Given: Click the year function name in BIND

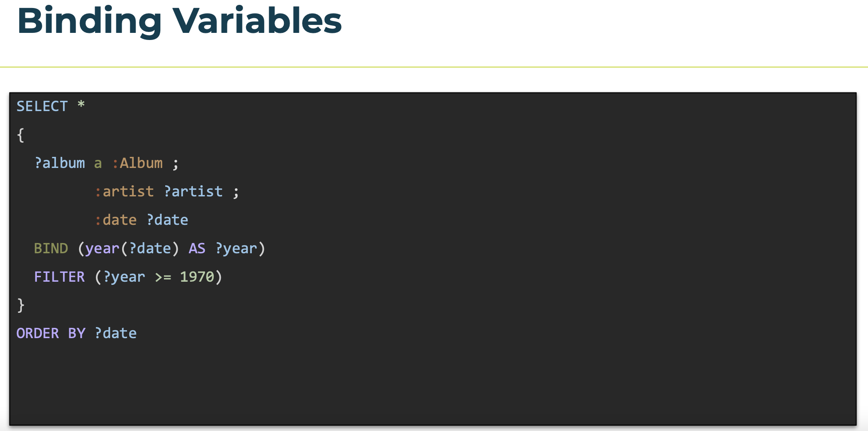Looking at the screenshot, I should click(x=103, y=248).
